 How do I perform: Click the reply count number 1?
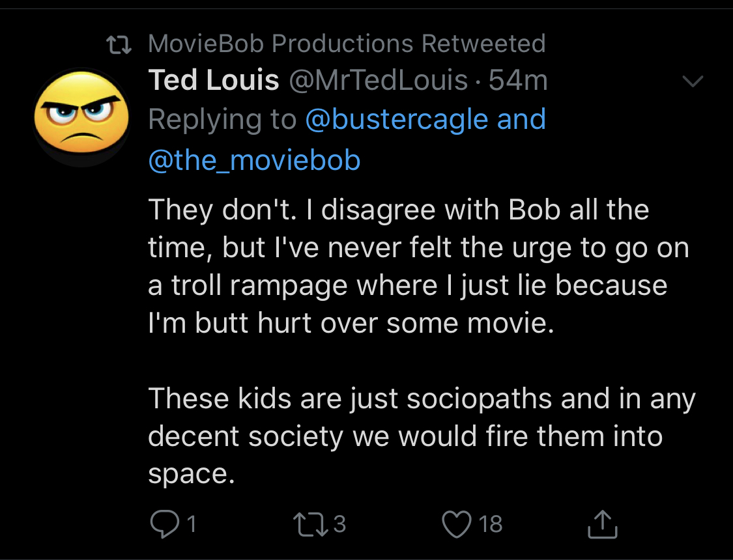(191, 524)
